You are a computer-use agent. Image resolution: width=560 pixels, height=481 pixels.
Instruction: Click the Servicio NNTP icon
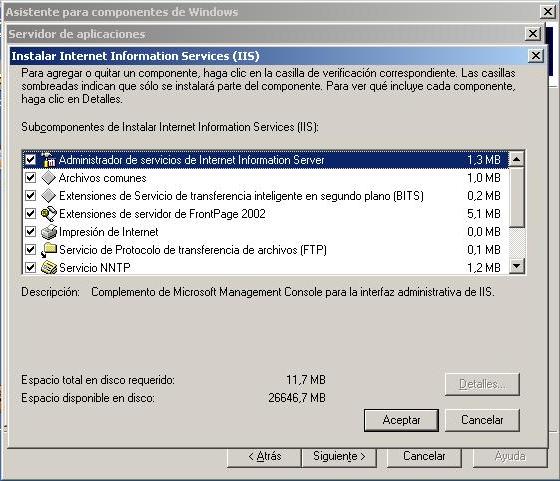click(x=49, y=267)
